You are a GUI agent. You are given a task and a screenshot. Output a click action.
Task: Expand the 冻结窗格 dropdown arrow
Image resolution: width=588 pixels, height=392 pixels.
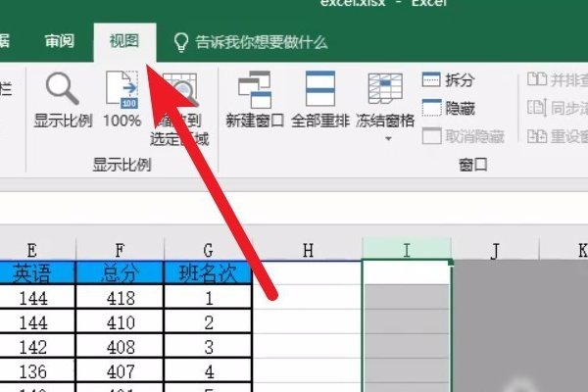pyautogui.click(x=388, y=139)
